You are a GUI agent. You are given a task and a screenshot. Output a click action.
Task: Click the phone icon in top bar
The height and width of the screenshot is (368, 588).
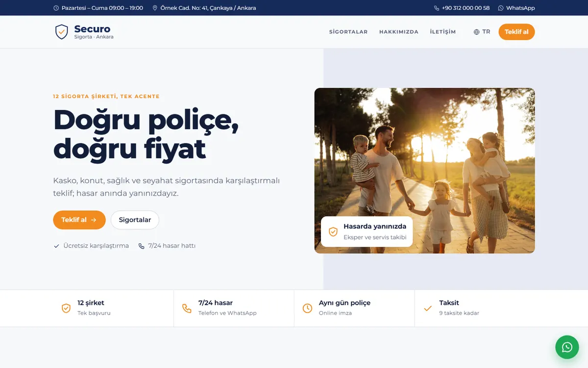tap(437, 8)
